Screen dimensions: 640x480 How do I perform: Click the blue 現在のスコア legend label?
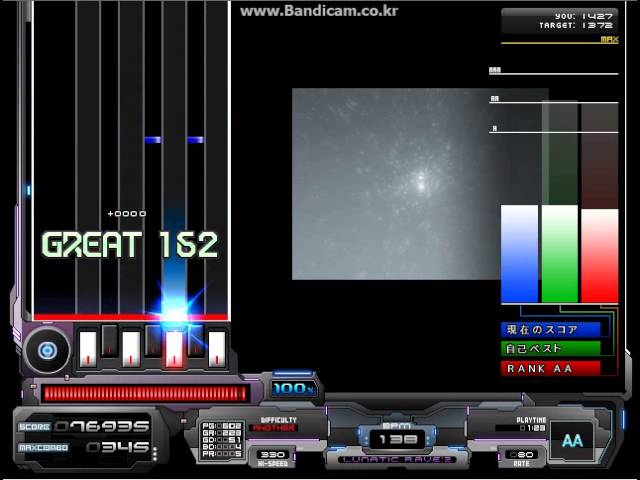(551, 330)
